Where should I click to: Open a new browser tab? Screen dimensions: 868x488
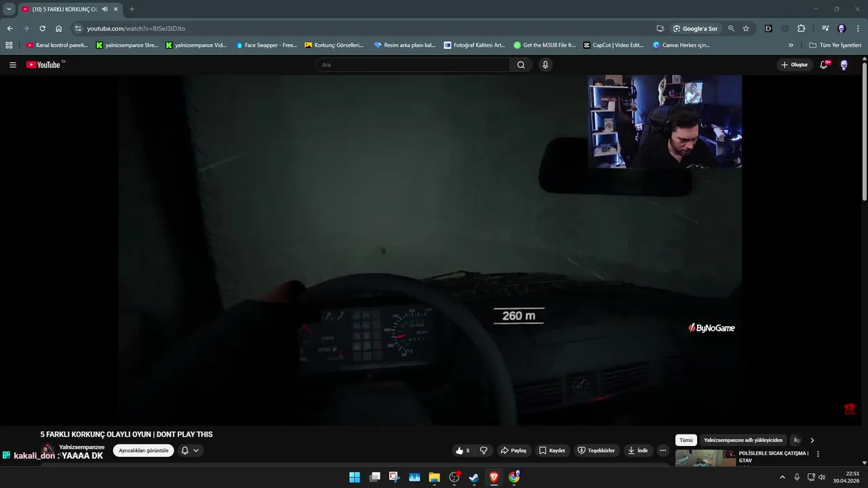(132, 9)
